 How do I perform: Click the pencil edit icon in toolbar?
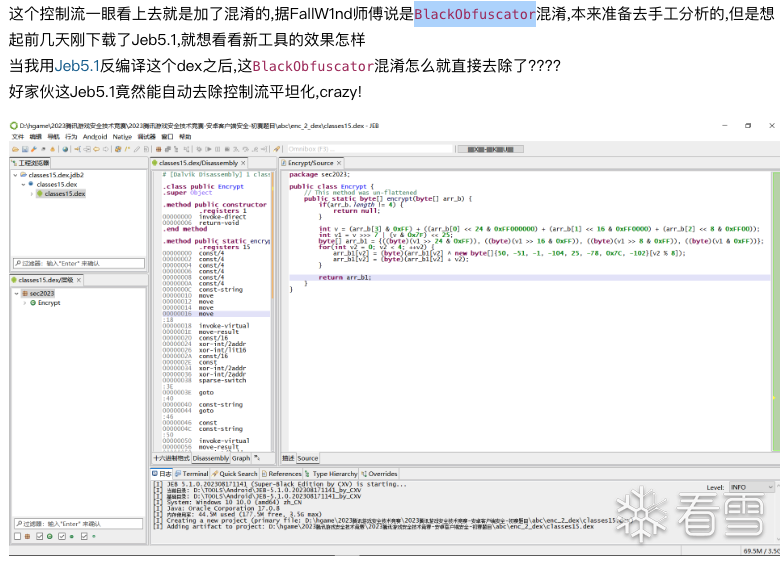coord(137,149)
